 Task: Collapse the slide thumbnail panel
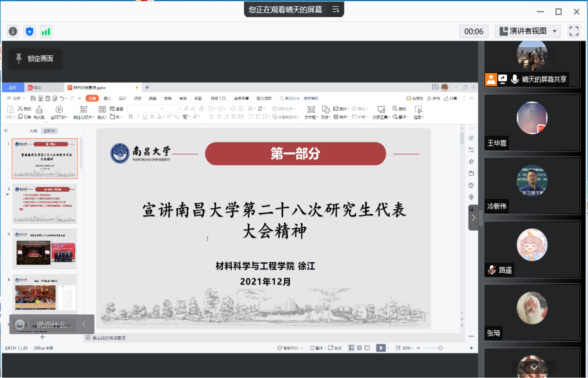pos(6,131)
